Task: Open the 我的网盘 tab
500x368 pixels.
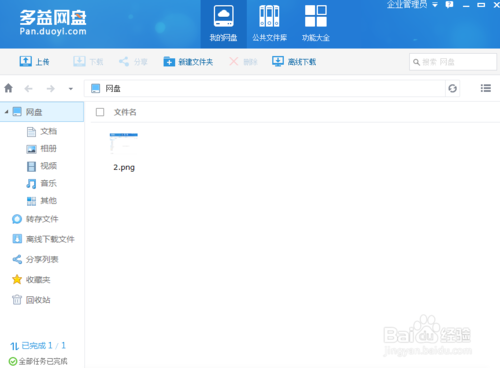Action: [x=223, y=24]
